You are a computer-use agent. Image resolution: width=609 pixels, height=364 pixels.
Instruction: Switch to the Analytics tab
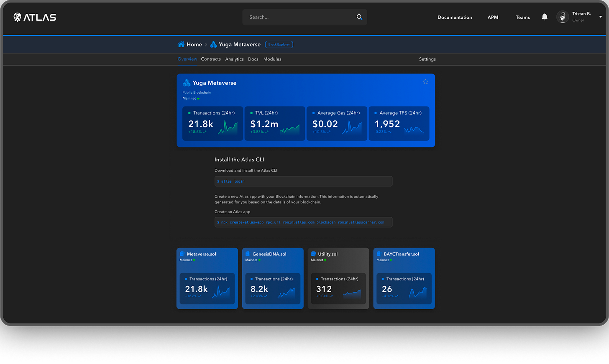click(234, 59)
